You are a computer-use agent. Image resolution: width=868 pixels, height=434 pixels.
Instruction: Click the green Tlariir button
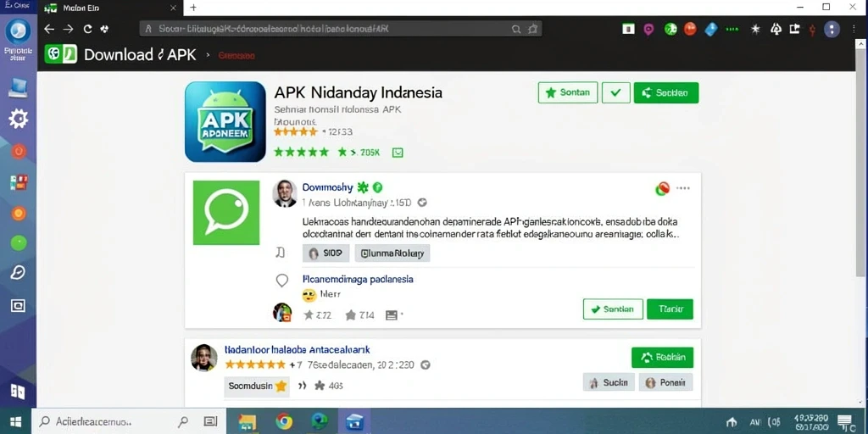(670, 309)
